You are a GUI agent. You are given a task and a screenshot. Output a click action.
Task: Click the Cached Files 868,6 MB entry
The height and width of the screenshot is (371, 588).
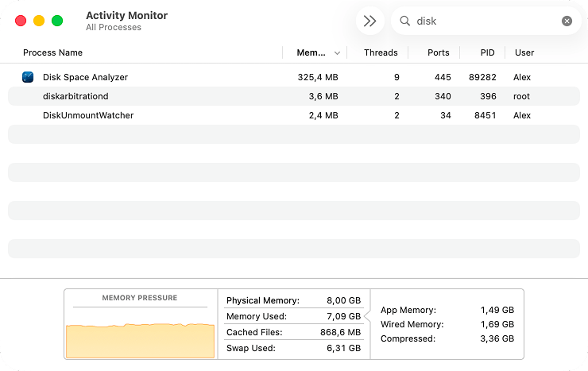coord(293,332)
